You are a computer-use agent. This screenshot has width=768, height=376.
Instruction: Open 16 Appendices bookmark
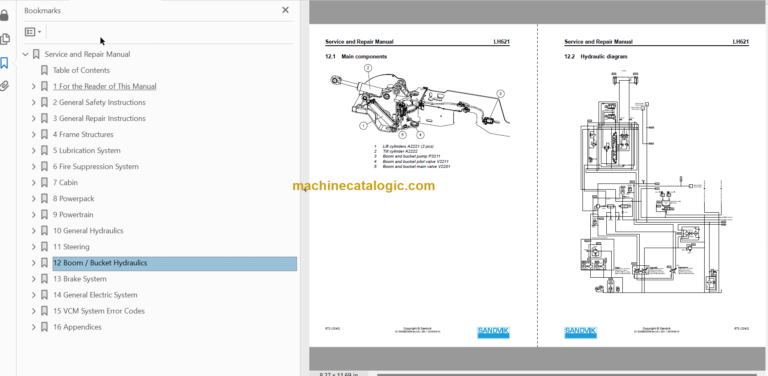click(x=77, y=327)
